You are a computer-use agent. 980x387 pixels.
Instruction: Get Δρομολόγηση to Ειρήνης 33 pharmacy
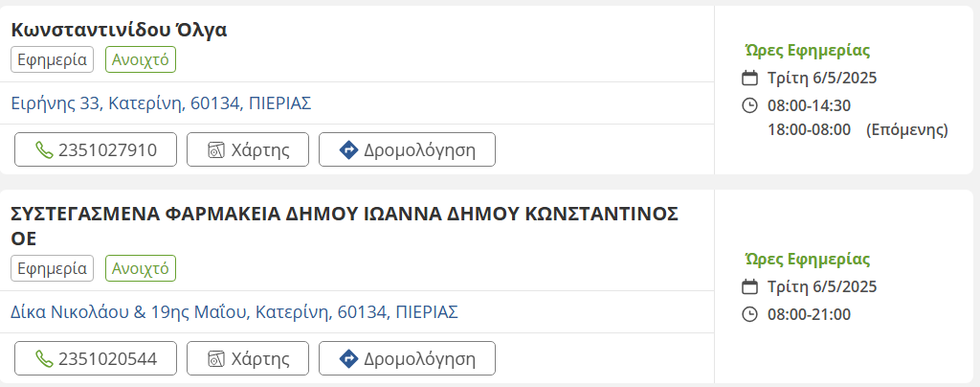coord(407,149)
